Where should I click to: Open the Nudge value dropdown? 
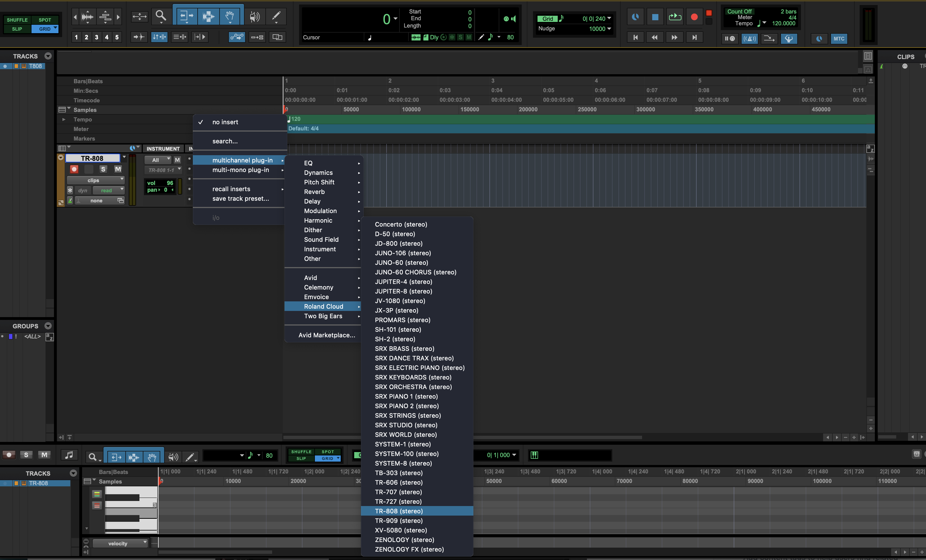(609, 29)
